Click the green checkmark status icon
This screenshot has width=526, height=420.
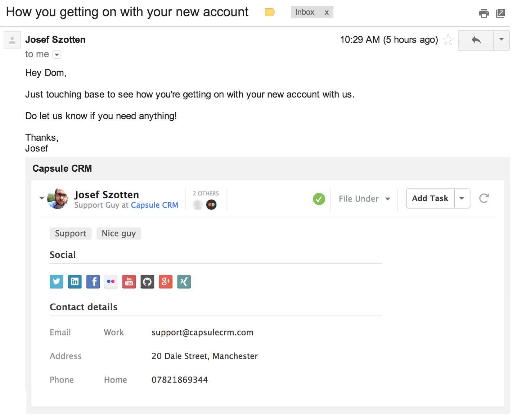(x=319, y=199)
